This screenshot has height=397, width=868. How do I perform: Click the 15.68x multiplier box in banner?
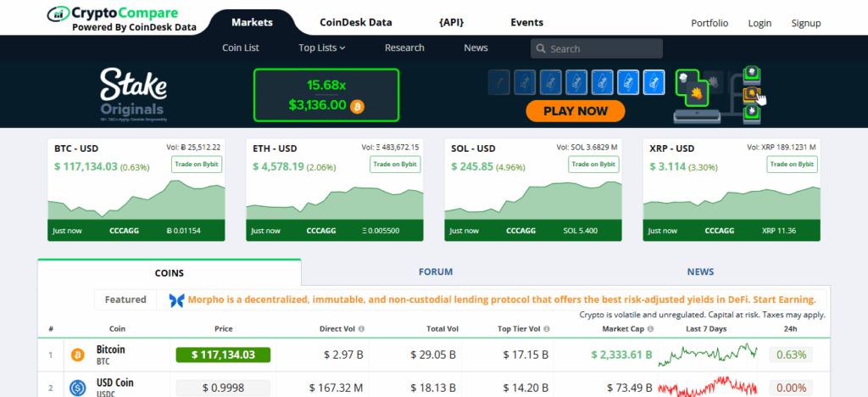click(326, 95)
